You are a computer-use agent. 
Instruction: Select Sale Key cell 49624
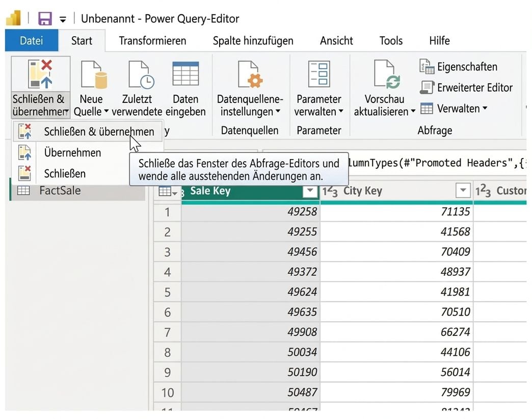click(251, 293)
